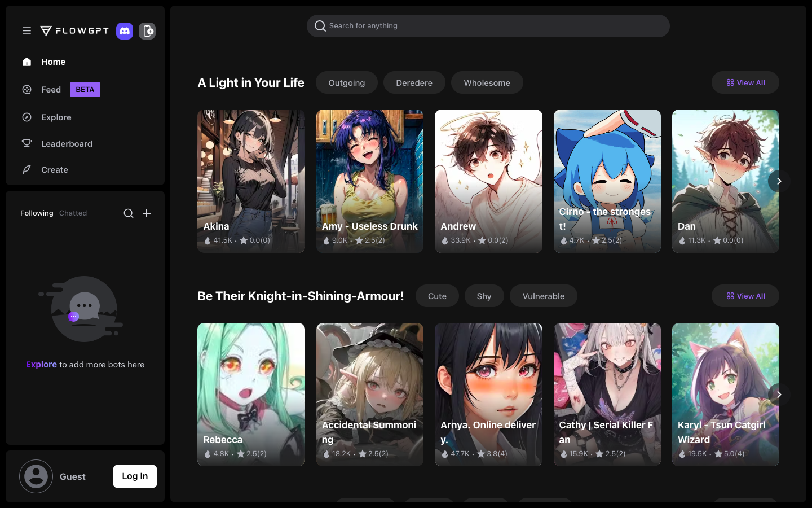
Task: Click the plus icon to add bots
Action: click(147, 213)
